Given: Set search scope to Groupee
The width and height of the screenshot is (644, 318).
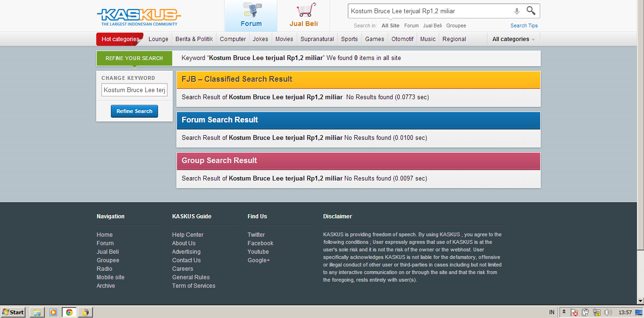Looking at the screenshot, I should 456,26.
